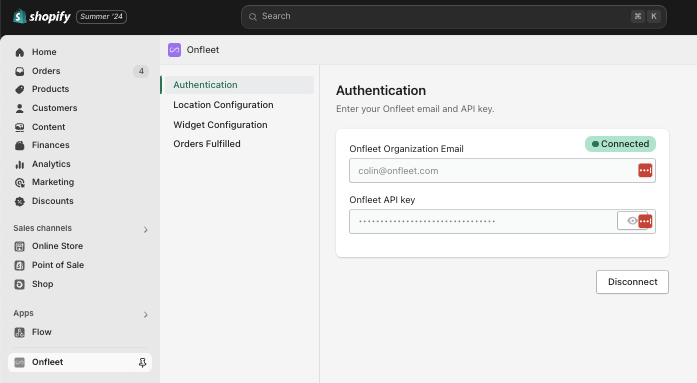Image resolution: width=697 pixels, height=383 pixels.
Task: Expand the Sales channels chevron
Action: (x=145, y=230)
